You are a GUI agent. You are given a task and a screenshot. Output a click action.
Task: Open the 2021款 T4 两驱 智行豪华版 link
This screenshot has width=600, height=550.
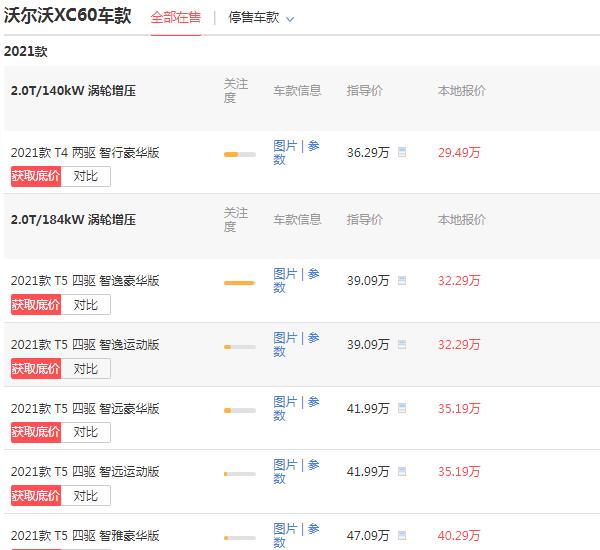point(85,153)
